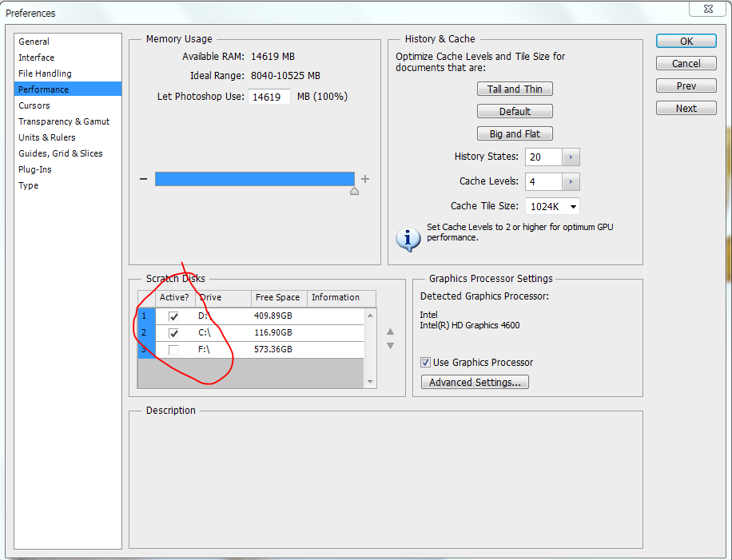
Task: Click the plus icon beside memory slider
Action: pos(365,179)
